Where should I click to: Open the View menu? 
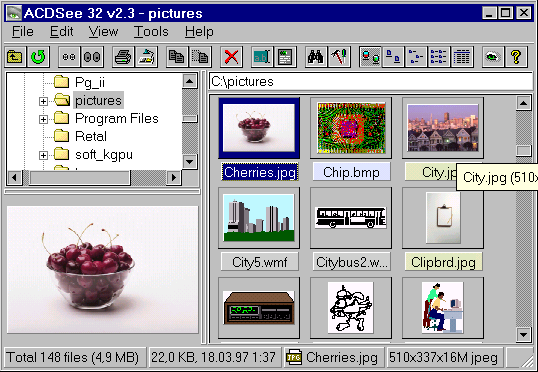(x=103, y=32)
